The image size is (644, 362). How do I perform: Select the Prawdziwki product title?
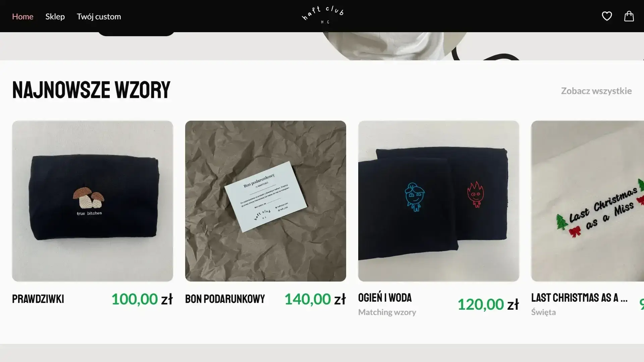(38, 299)
